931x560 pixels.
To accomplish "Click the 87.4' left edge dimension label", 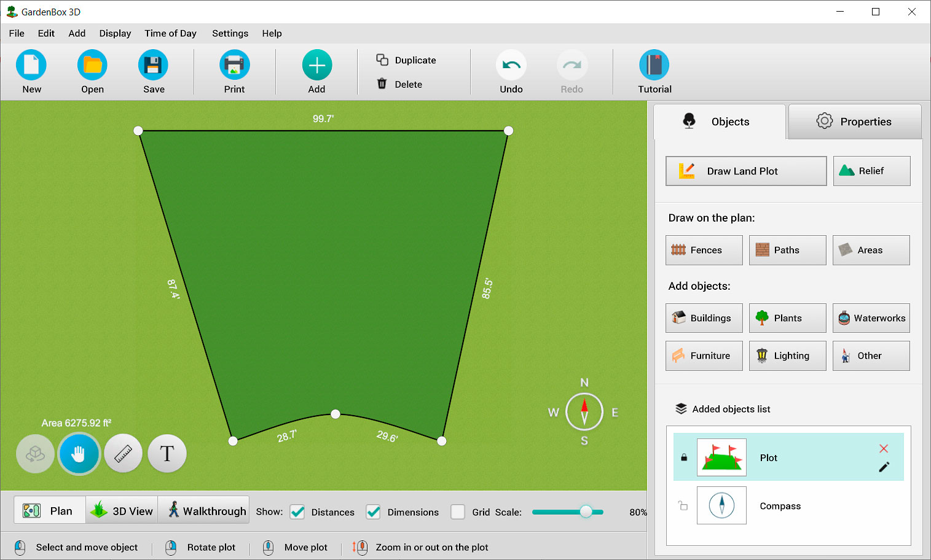I will point(173,289).
